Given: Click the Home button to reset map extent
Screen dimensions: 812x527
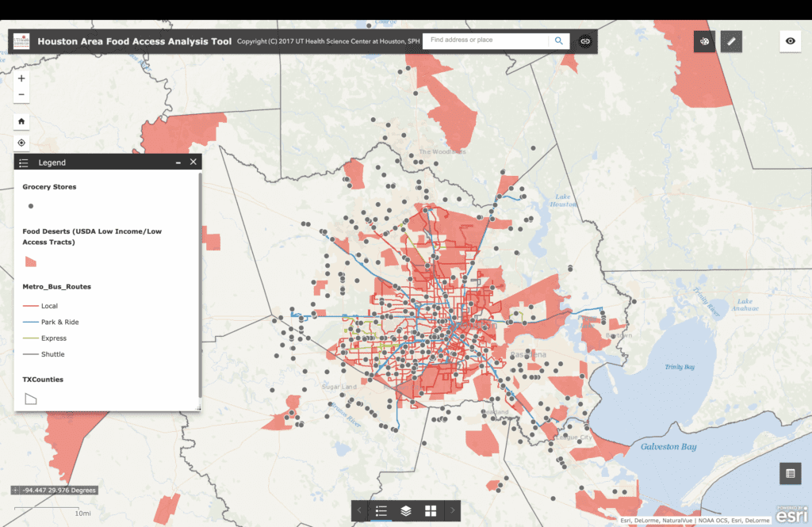Looking at the screenshot, I should point(21,120).
